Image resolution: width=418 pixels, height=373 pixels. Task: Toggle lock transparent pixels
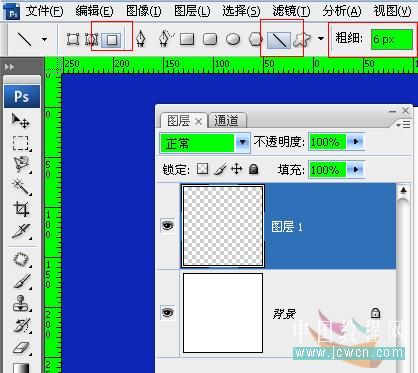(202, 169)
